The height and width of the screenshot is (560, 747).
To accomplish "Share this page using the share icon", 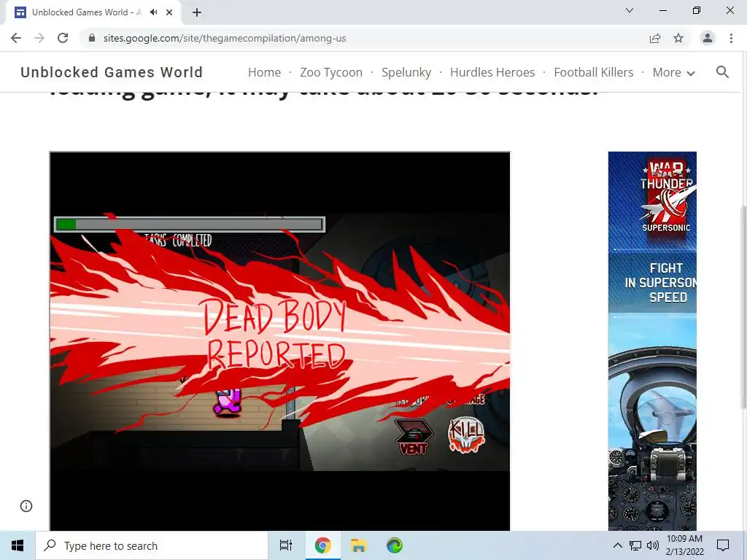I will tap(655, 38).
